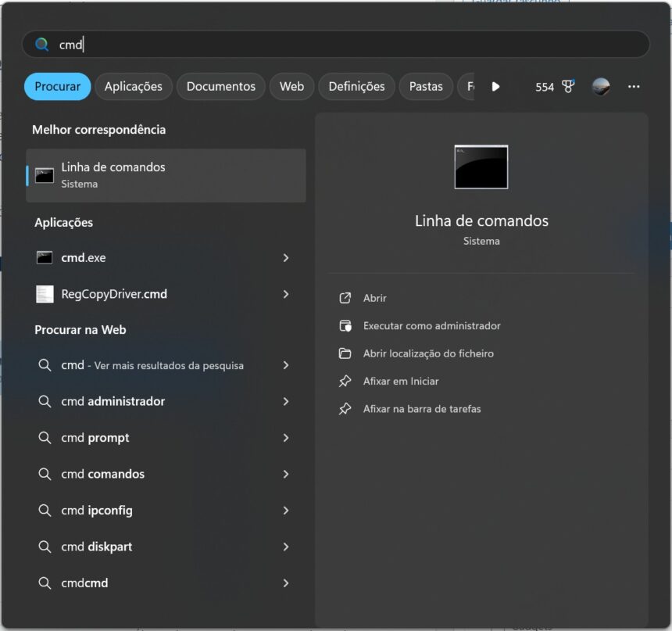
Task: Expand the cmd administrador web suggestion
Action: pos(286,401)
